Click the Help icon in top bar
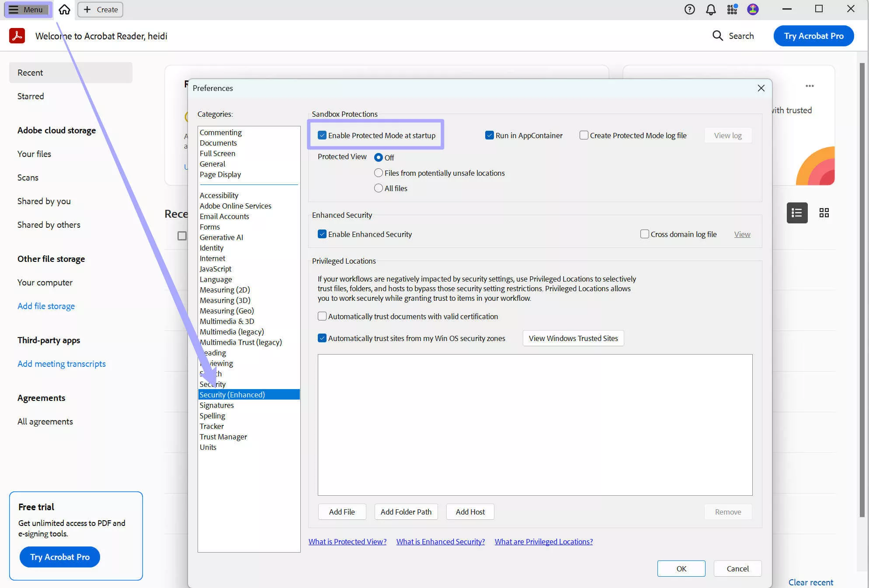 point(689,9)
